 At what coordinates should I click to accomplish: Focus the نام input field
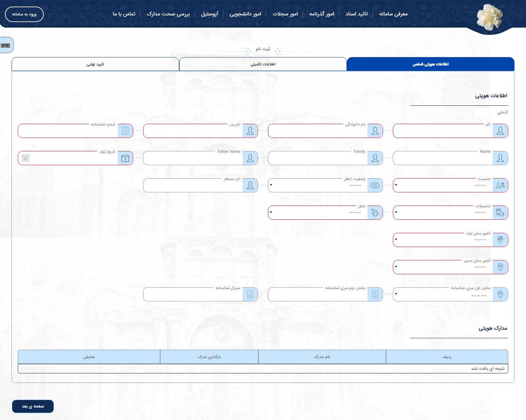(x=443, y=131)
